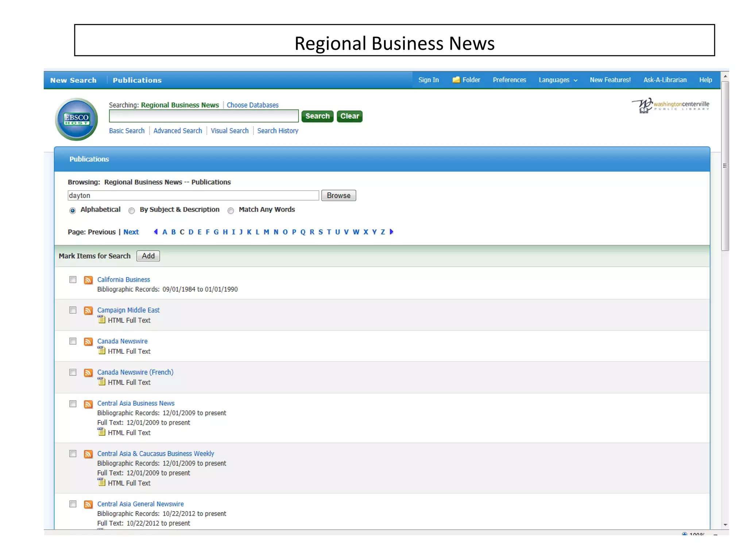
Task: Click HTML Full Text icon under Central Asia Business News
Action: pos(101,432)
